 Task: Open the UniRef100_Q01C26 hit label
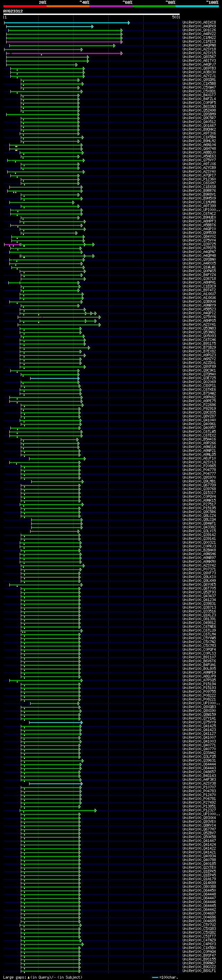click(x=199, y=30)
